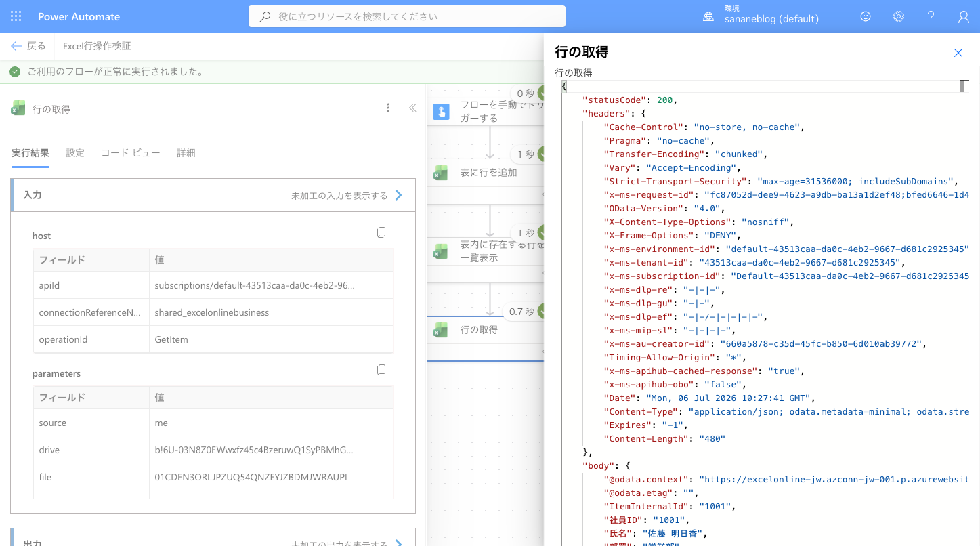Image resolution: width=980 pixels, height=546 pixels.
Task: Expand raw outputs with the 出力 chevron
Action: point(399,543)
